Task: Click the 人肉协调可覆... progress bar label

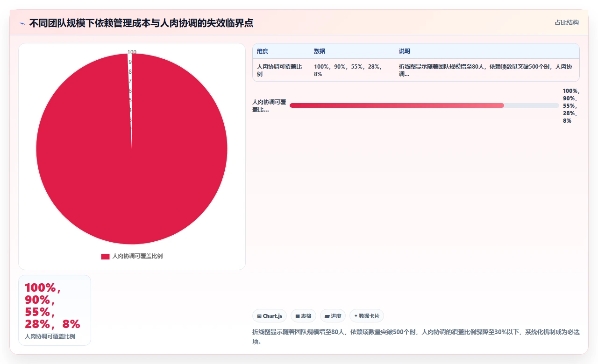Action: (x=269, y=106)
